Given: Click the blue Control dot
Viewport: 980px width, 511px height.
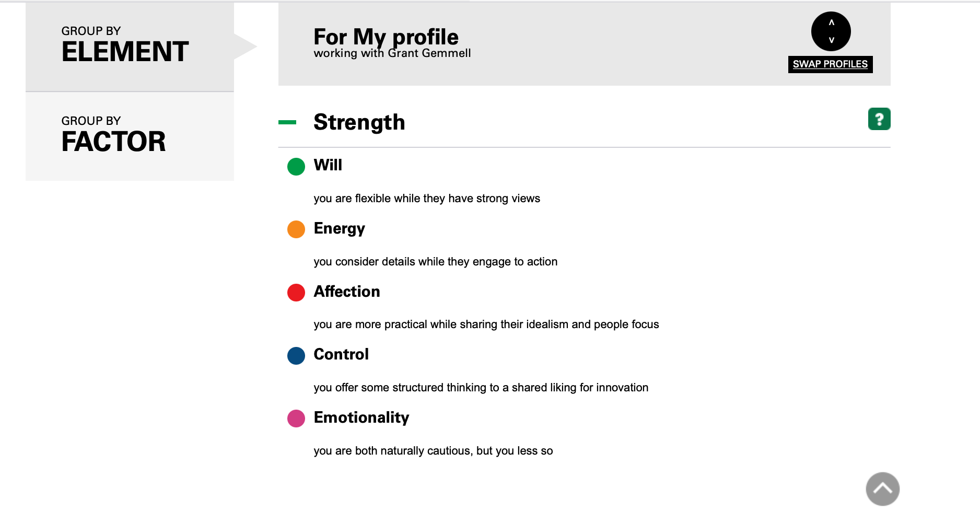Looking at the screenshot, I should [x=296, y=356].
